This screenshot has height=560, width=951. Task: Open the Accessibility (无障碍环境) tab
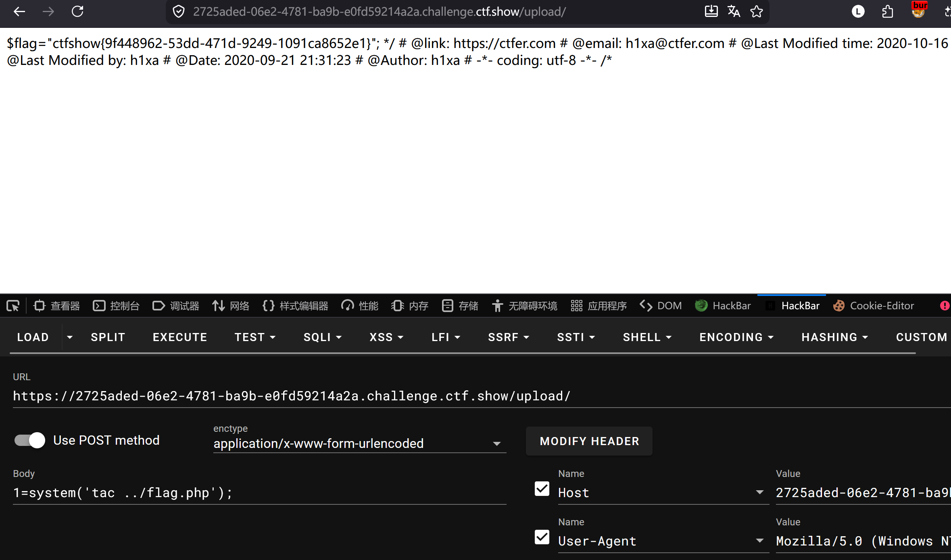[x=524, y=306]
